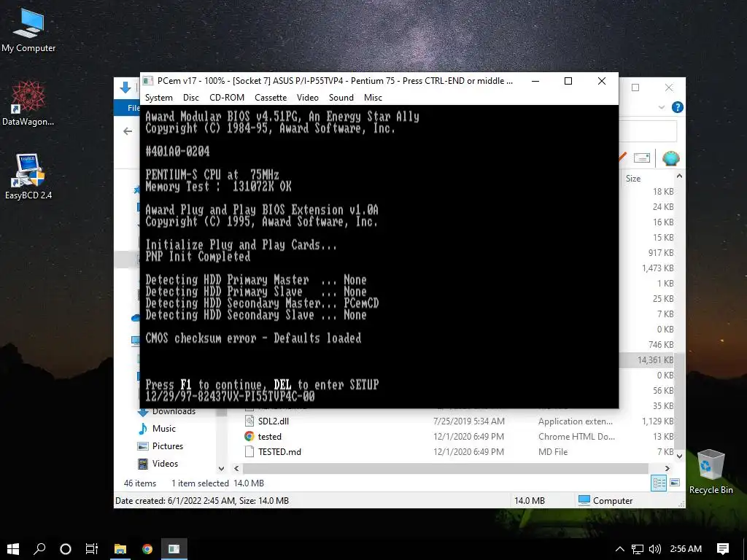Select the SDL2.dll file
The height and width of the screenshot is (560, 747).
[x=274, y=421]
